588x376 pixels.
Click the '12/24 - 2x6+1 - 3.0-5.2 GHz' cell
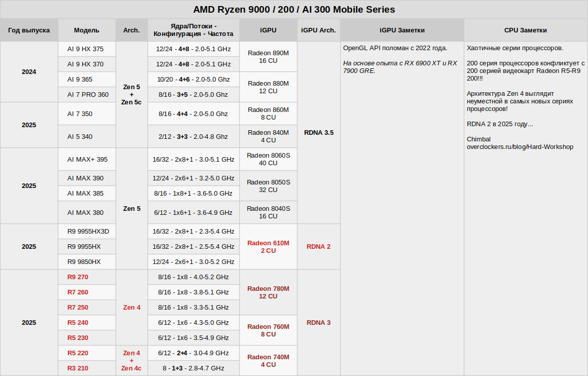pyautogui.click(x=194, y=261)
